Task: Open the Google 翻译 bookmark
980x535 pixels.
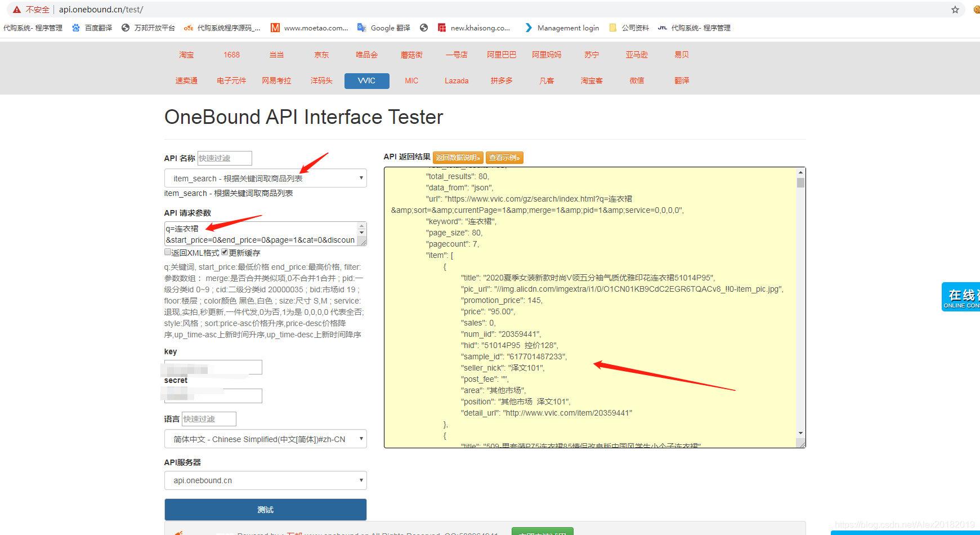Action: tap(384, 28)
